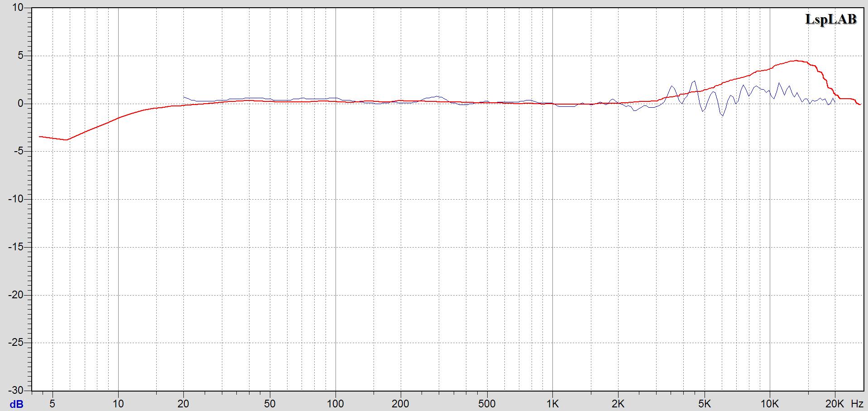Click the 5 Hz x-axis label
This screenshot has width=868, height=411.
(x=53, y=404)
